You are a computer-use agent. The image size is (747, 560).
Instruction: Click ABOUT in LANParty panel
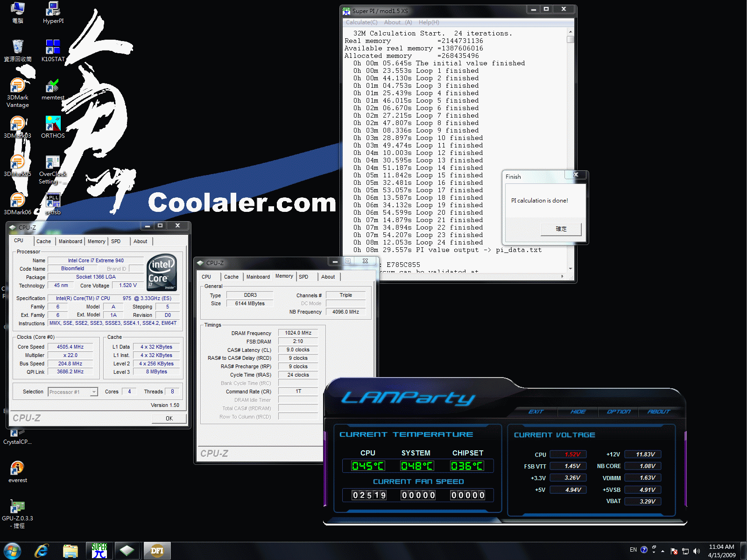pyautogui.click(x=659, y=412)
